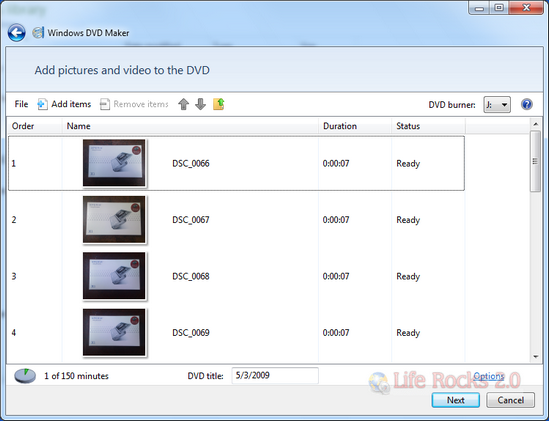Click the scrollbar down arrow
549x421 pixels.
(536, 357)
